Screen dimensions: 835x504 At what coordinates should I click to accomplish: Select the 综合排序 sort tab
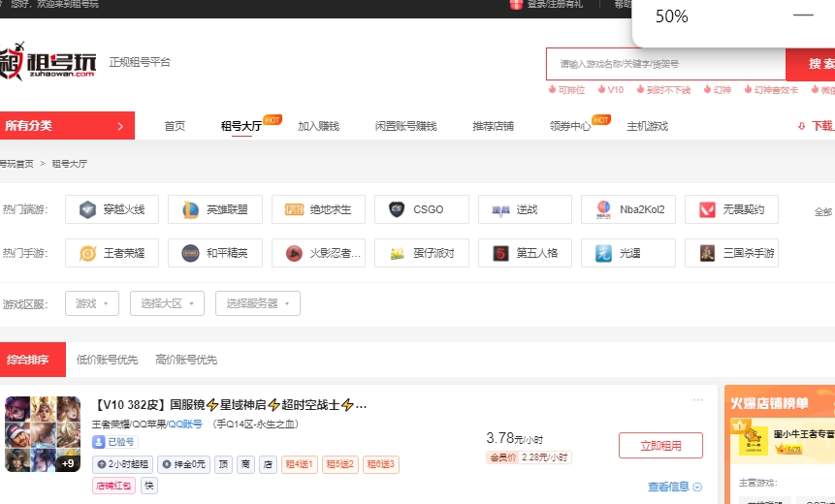tap(32, 360)
